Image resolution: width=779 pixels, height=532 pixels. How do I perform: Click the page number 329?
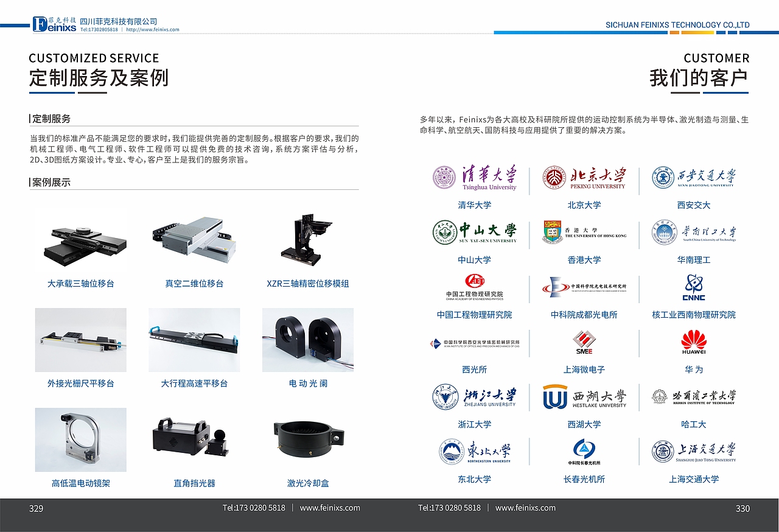coord(37,508)
